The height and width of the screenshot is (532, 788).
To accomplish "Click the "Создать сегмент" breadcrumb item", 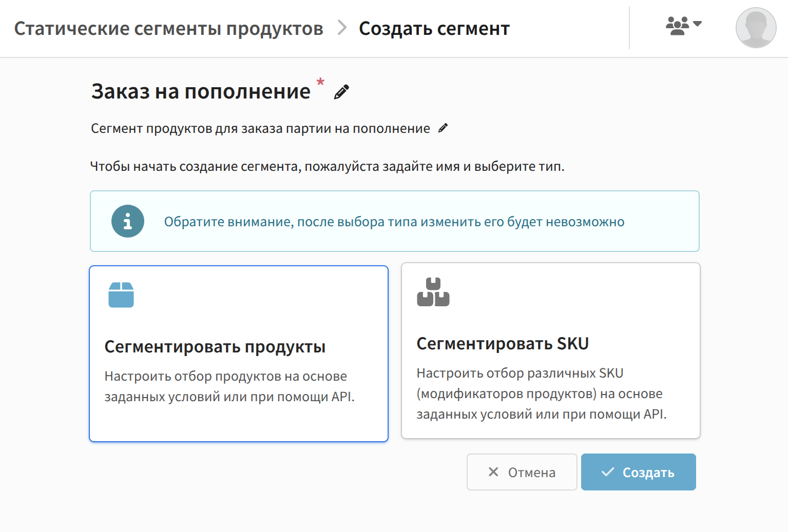I will coord(434,29).
